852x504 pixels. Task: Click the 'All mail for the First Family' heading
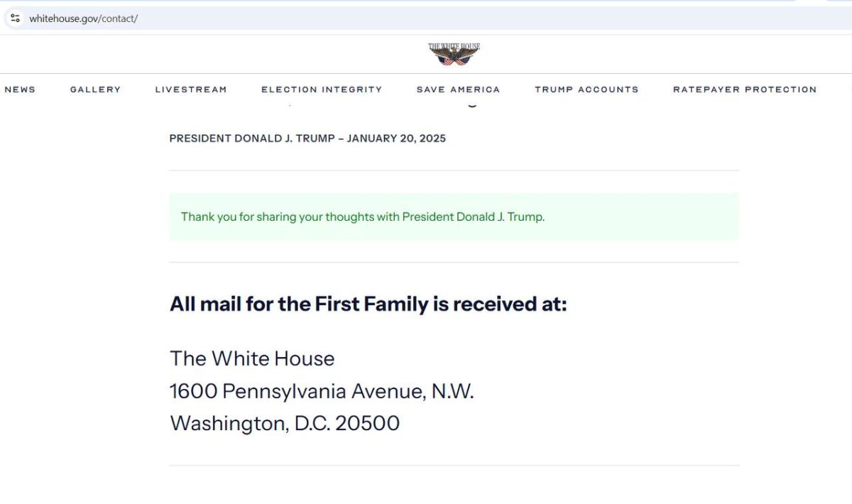coord(368,305)
